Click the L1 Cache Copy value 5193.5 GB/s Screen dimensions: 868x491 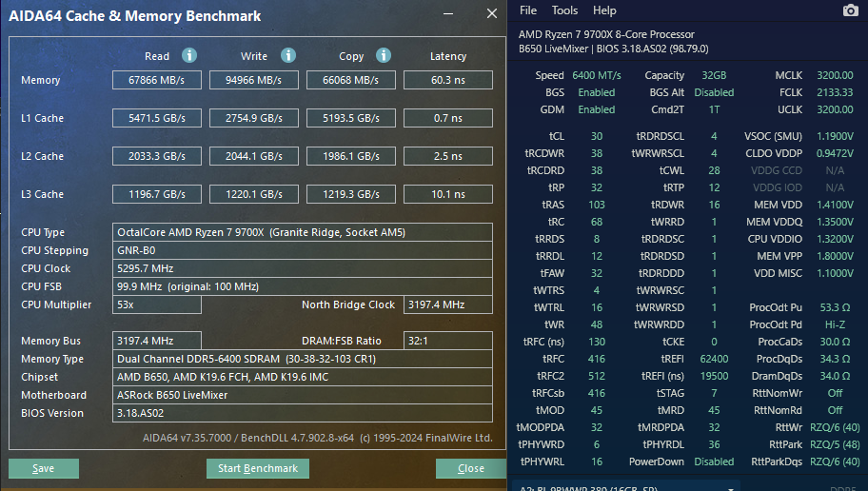tap(351, 118)
